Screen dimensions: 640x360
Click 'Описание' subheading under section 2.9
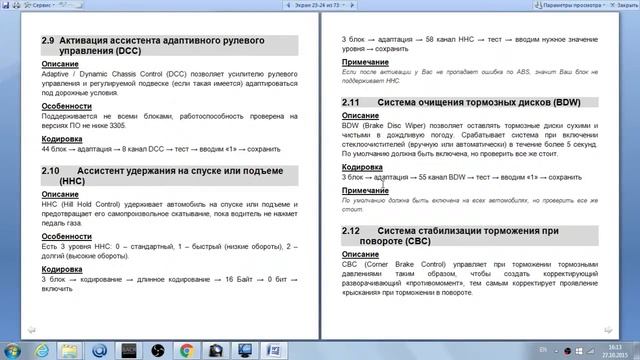(60, 64)
